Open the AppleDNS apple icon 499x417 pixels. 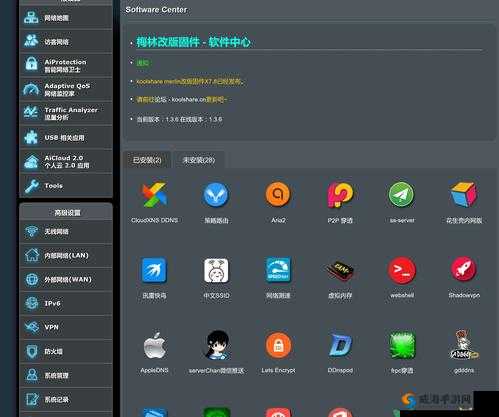click(154, 346)
